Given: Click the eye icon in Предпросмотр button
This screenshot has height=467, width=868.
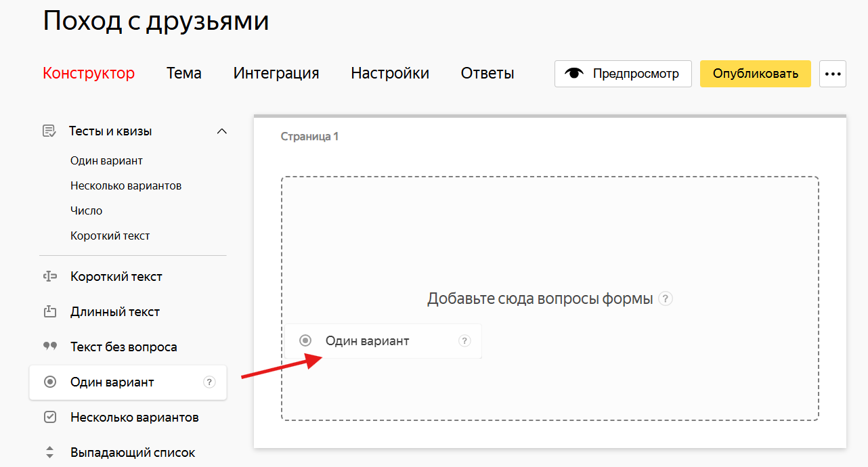Looking at the screenshot, I should pos(574,74).
